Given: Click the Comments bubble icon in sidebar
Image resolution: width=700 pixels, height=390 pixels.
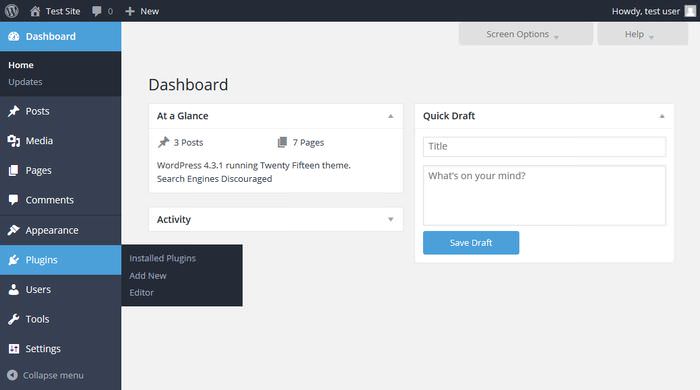Looking at the screenshot, I should click(14, 200).
